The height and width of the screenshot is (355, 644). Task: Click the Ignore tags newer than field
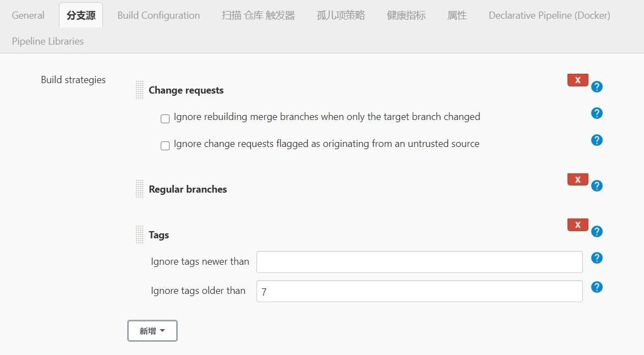coord(419,262)
